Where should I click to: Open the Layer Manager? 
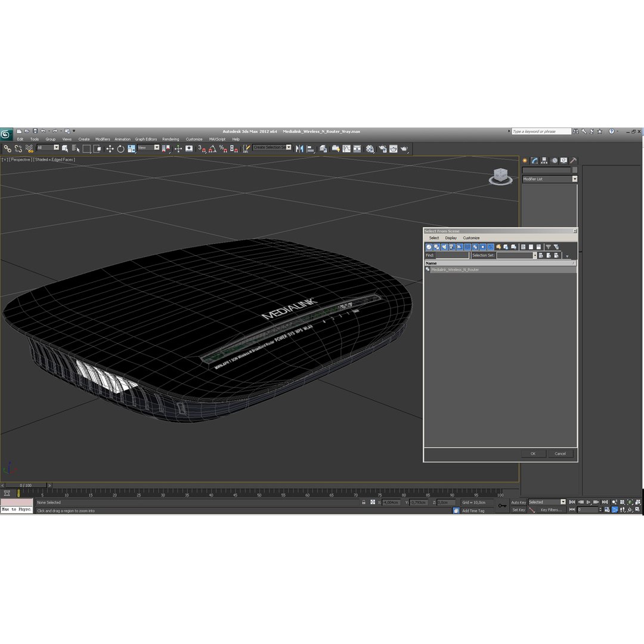click(323, 148)
